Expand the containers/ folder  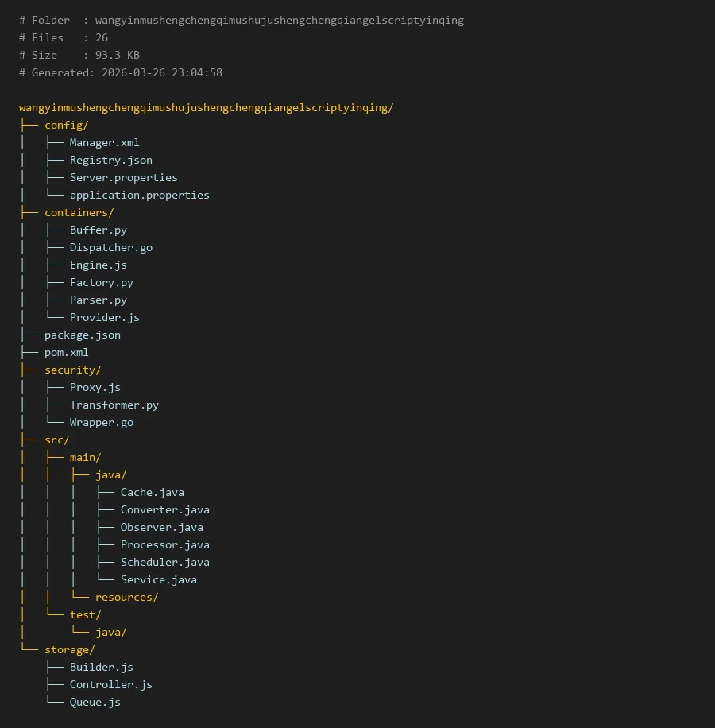[x=79, y=212]
